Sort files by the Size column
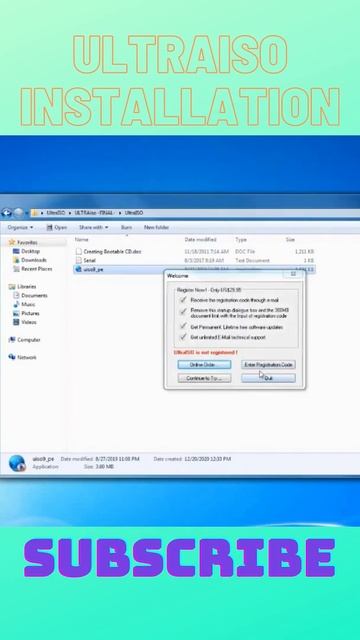Screen dimensions: 360x640 [290, 240]
